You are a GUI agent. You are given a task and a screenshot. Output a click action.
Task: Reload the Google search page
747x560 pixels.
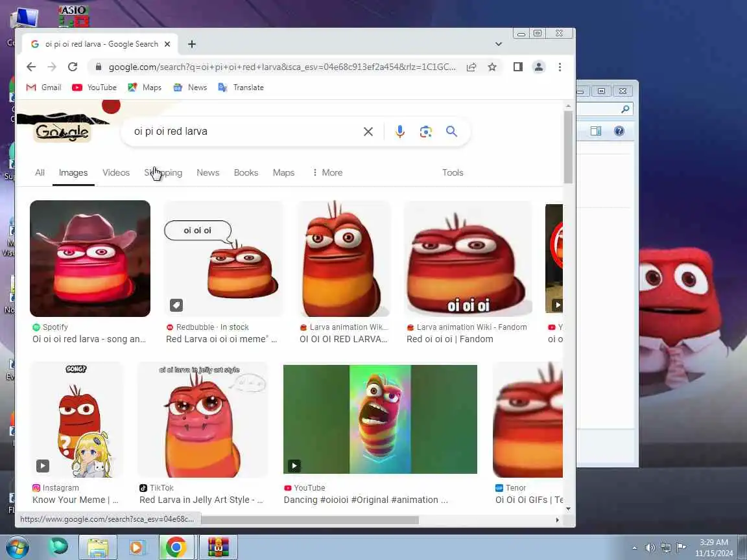click(x=73, y=67)
